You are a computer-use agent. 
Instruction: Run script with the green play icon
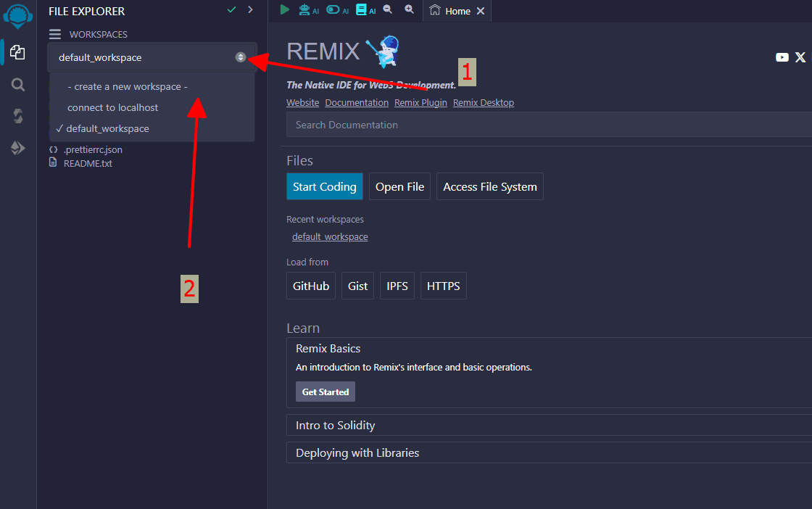click(x=284, y=9)
